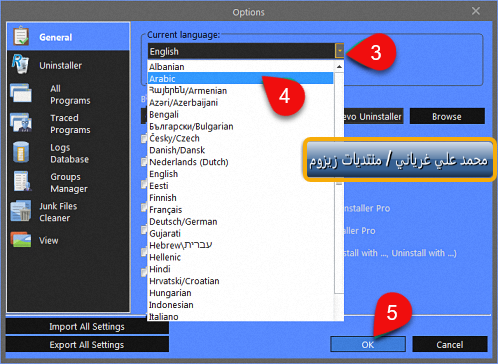
Task: Open the General options icon
Action: pyautogui.click(x=21, y=36)
